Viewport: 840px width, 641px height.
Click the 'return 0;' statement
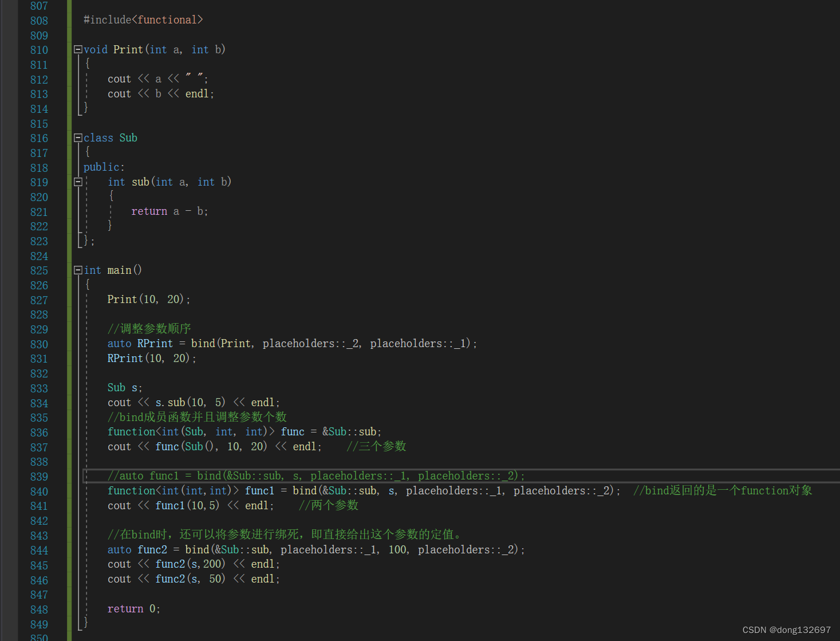134,609
